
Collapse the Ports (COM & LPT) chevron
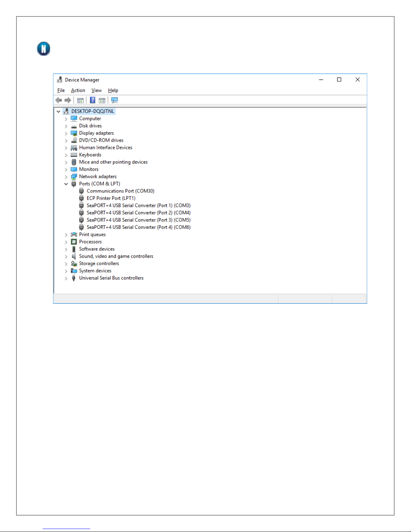66,184
